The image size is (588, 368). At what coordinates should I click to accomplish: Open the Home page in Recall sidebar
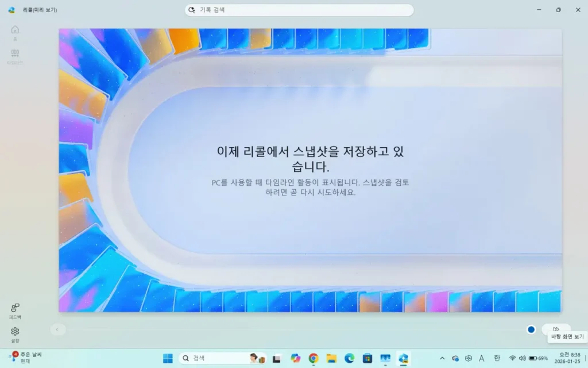click(x=15, y=33)
